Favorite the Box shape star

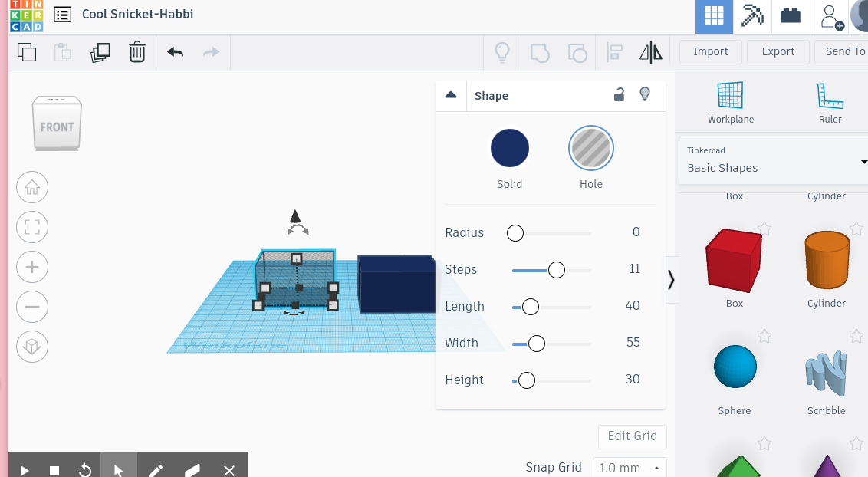(764, 228)
